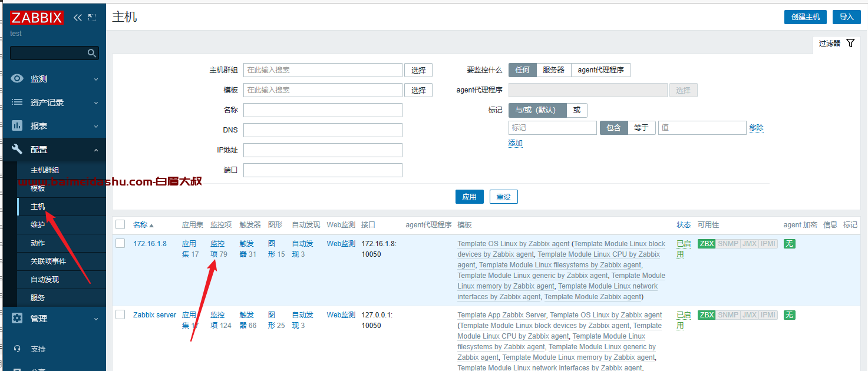Open 维护 in sidebar
The height and width of the screenshot is (371, 868).
pyautogui.click(x=61, y=225)
